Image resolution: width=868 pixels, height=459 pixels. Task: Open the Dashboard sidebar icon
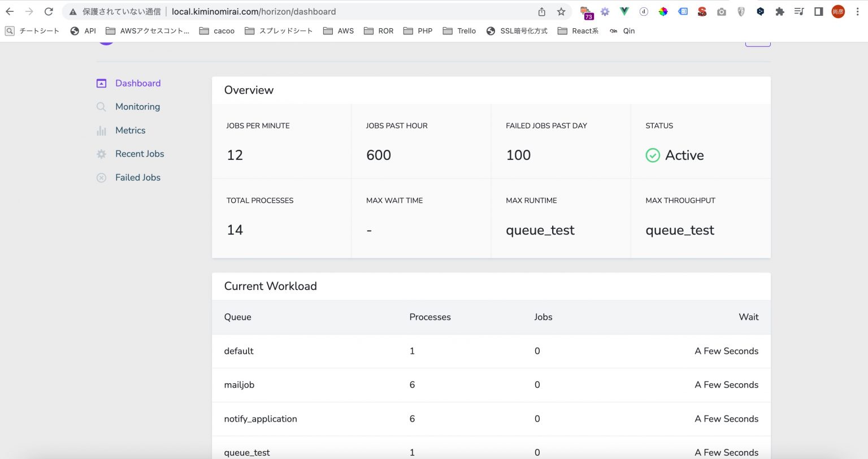101,84
